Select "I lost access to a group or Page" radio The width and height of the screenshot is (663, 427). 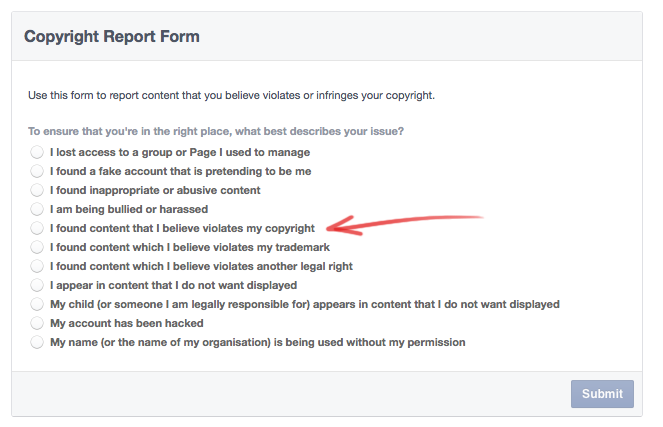tap(37, 152)
